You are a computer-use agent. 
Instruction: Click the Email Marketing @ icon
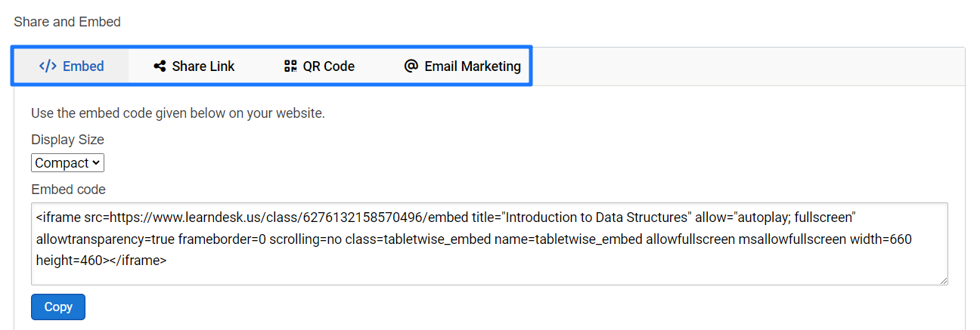411,66
